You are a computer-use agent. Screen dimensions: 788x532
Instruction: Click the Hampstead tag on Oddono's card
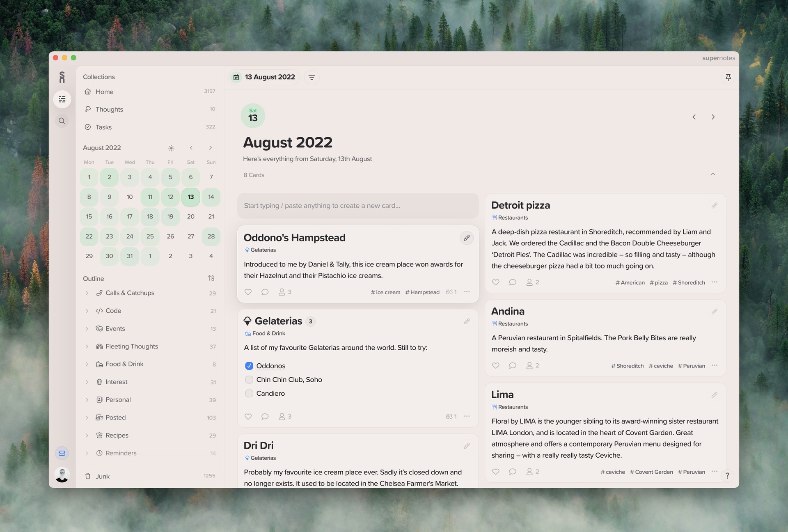click(422, 292)
